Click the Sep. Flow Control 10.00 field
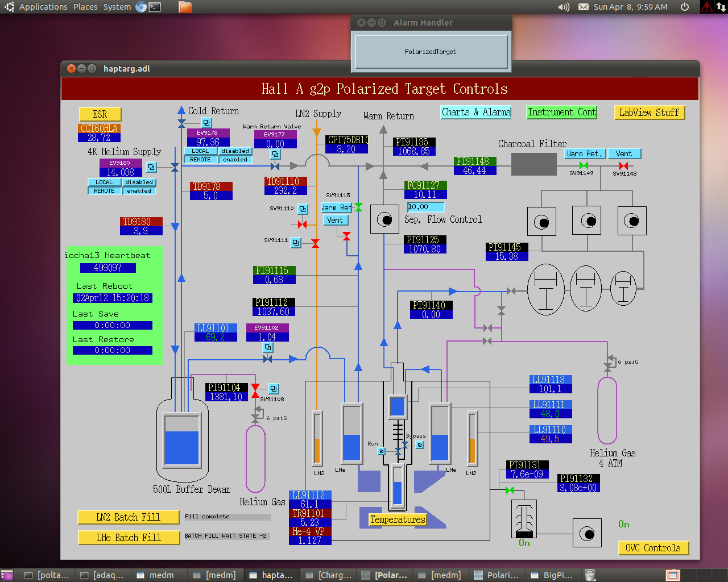This screenshot has width=728, height=582. tap(425, 207)
